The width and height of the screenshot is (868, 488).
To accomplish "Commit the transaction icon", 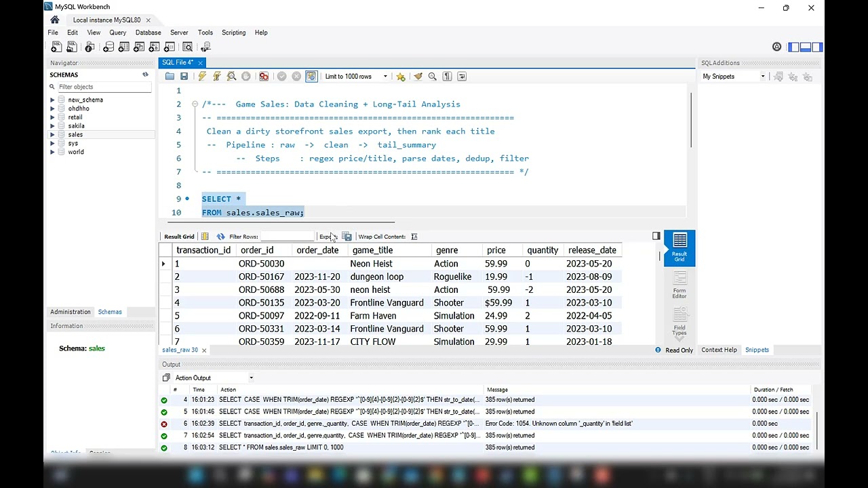I will point(282,77).
